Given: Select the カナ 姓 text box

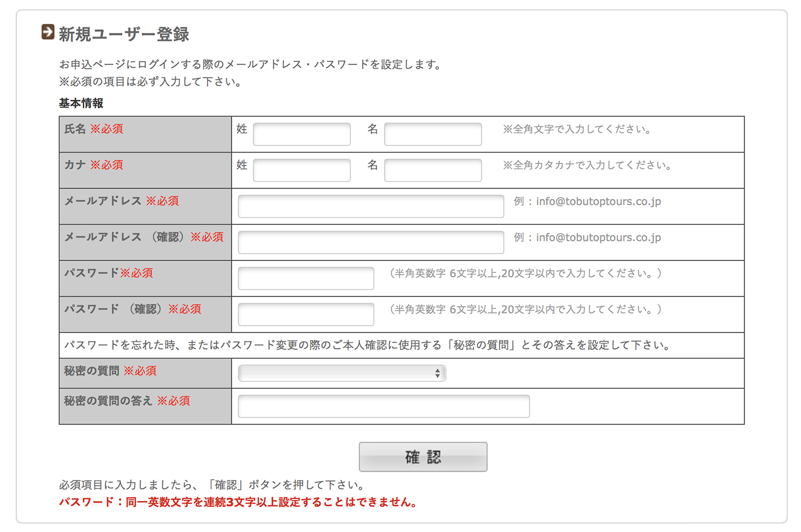Looking at the screenshot, I should coord(302,170).
